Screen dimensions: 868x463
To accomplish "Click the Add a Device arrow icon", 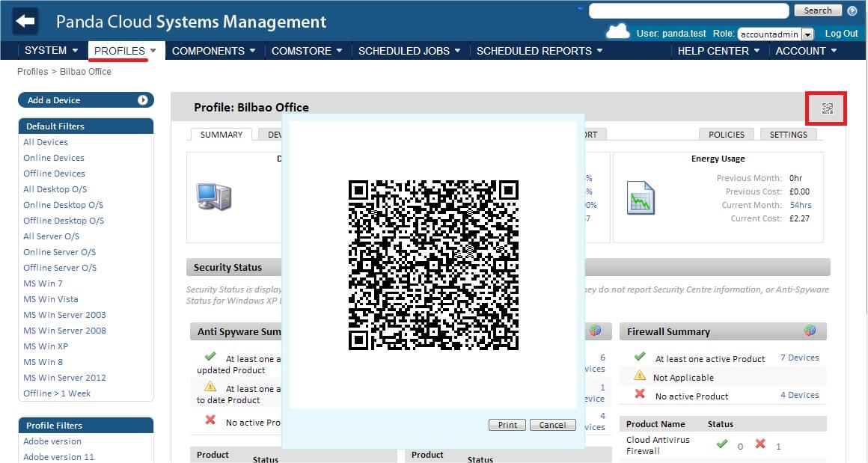I will (x=142, y=100).
